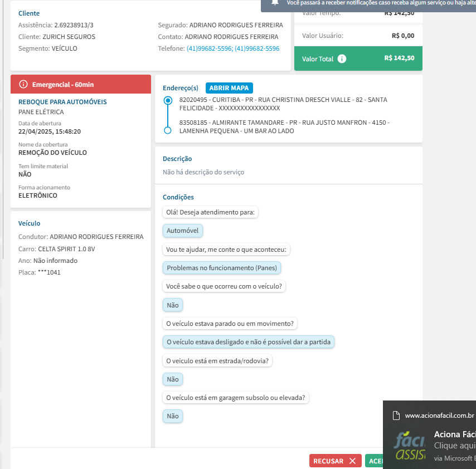
Task: Click the Valor Total R$ 142,50 amount
Action: pos(399,58)
